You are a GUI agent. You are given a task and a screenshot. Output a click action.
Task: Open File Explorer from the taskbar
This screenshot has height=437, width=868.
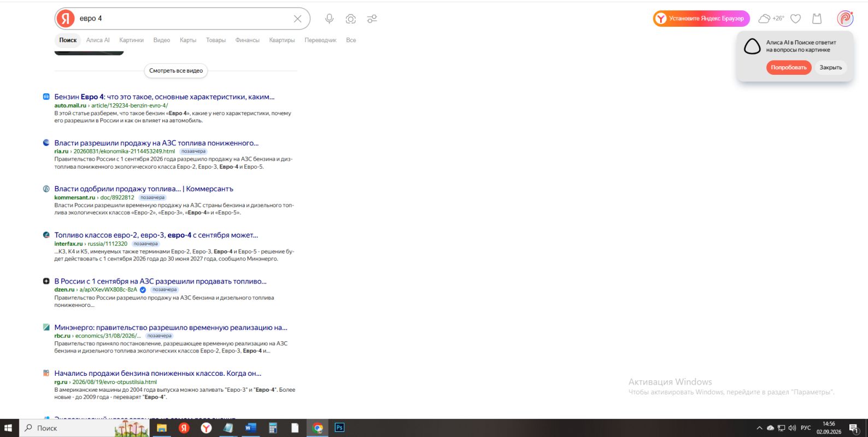pyautogui.click(x=162, y=428)
